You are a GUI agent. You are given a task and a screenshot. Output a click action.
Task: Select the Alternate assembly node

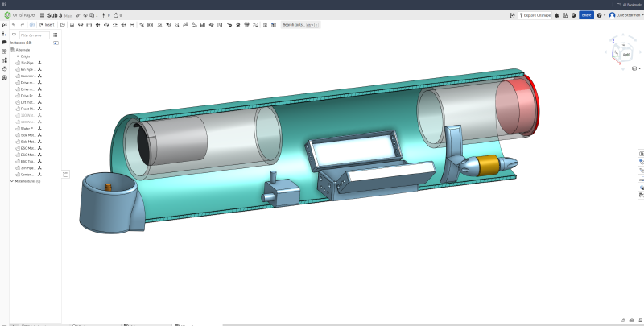[x=21, y=50]
